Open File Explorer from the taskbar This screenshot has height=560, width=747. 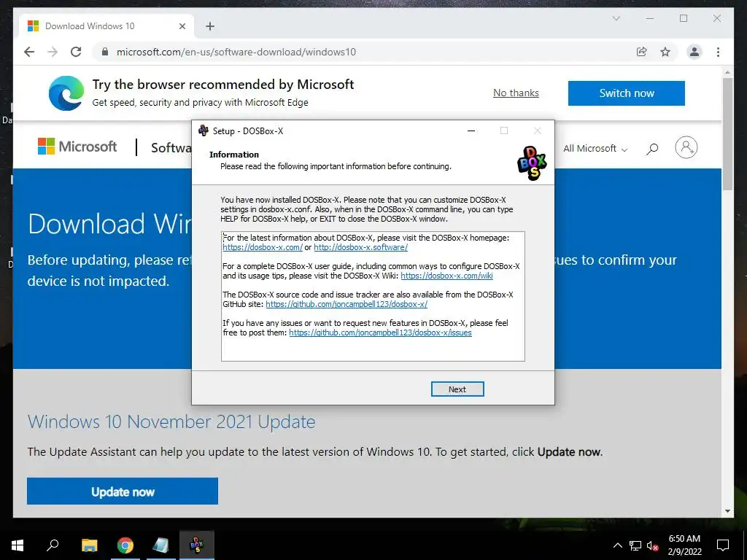(x=89, y=545)
